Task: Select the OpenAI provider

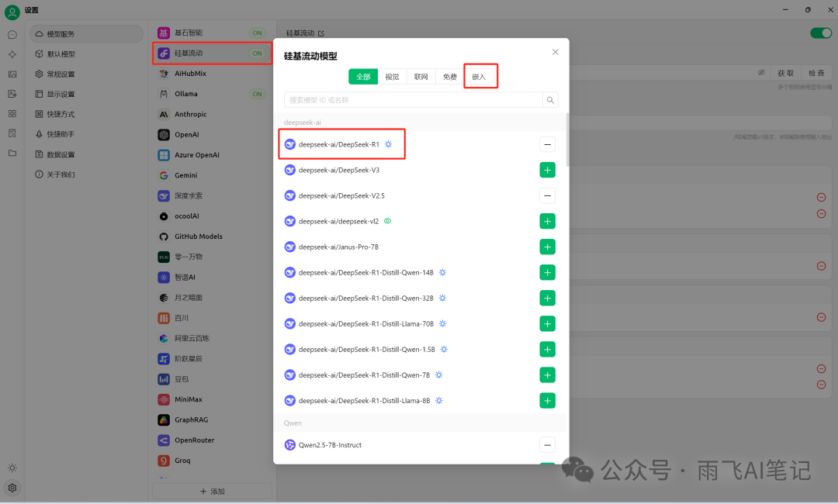Action: [212, 135]
